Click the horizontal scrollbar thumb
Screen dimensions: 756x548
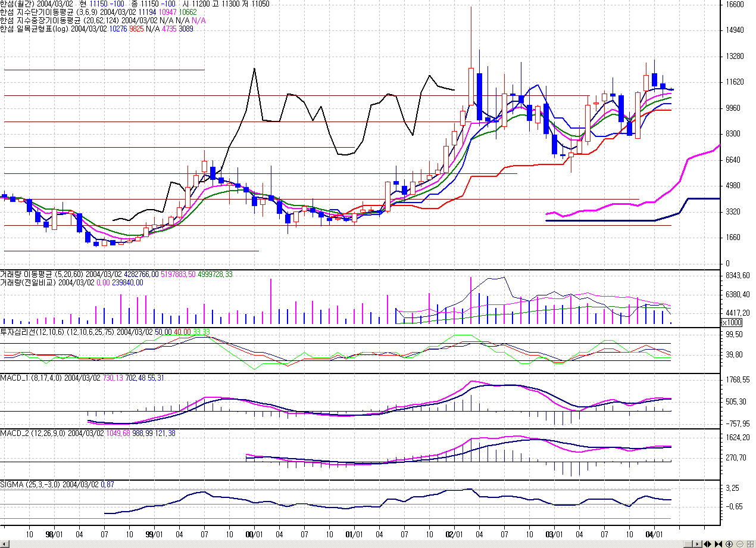click(x=688, y=544)
